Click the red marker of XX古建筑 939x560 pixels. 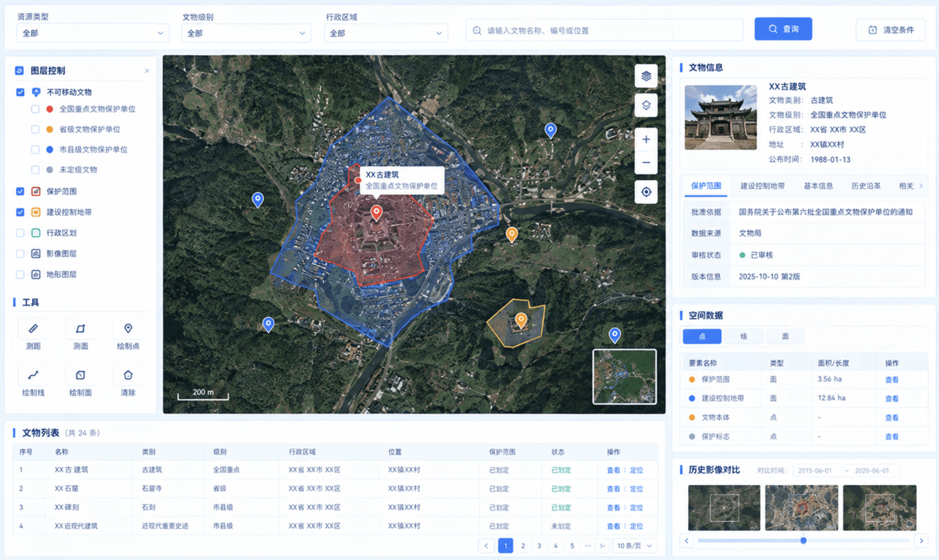[x=376, y=213]
